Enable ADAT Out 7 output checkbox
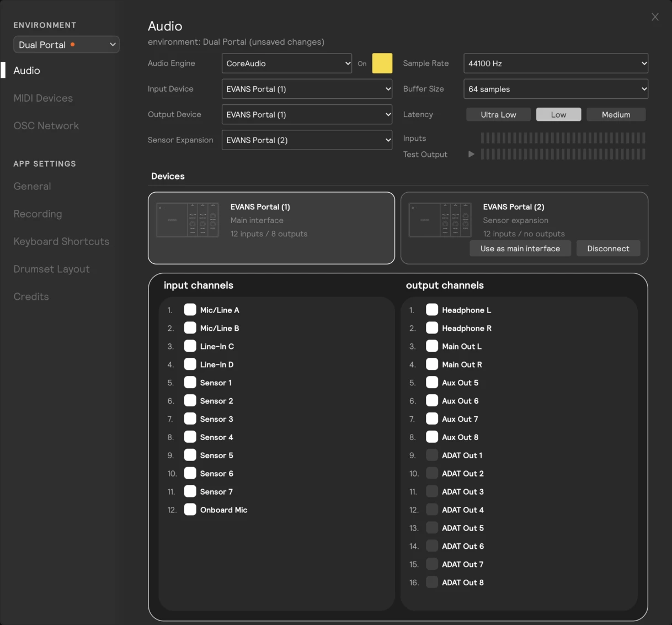 (432, 564)
